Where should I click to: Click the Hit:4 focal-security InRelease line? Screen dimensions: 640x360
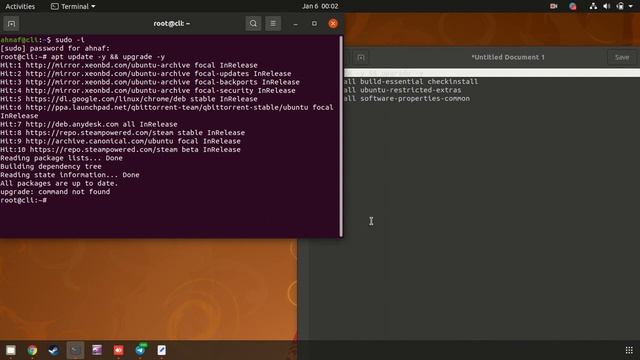[148, 91]
